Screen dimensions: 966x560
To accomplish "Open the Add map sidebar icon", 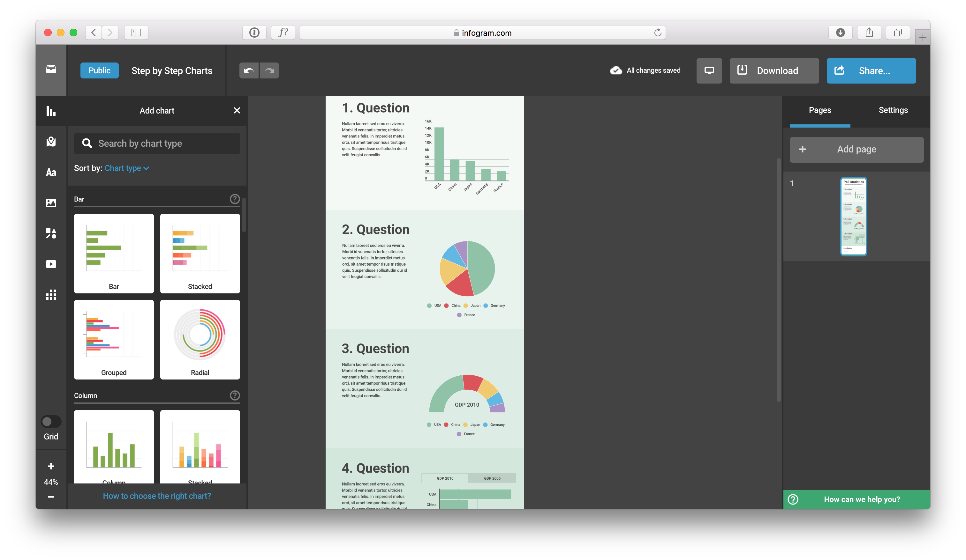I will tap(51, 142).
